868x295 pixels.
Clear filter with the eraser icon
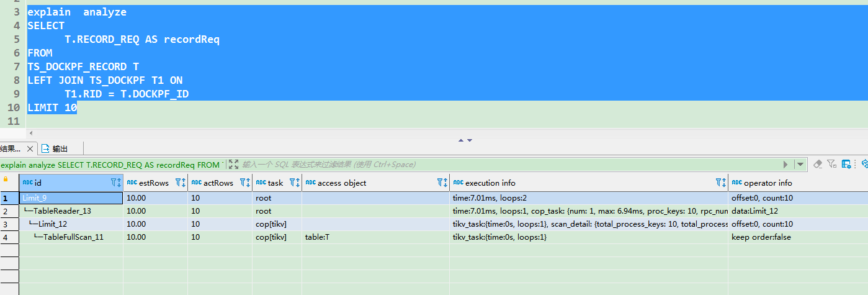(818, 164)
